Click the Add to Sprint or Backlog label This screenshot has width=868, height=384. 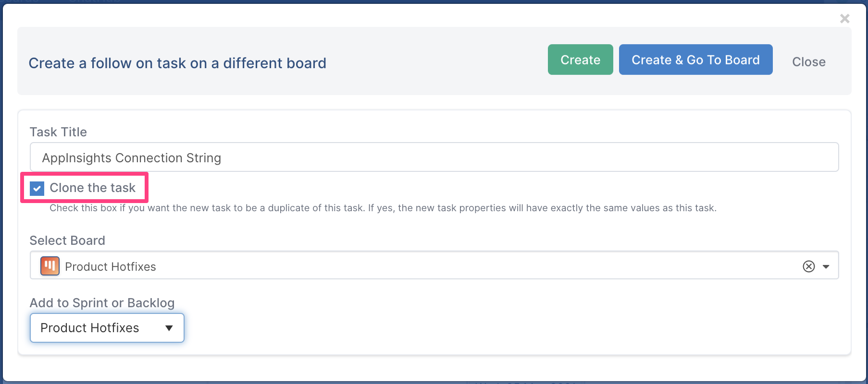pyautogui.click(x=102, y=303)
